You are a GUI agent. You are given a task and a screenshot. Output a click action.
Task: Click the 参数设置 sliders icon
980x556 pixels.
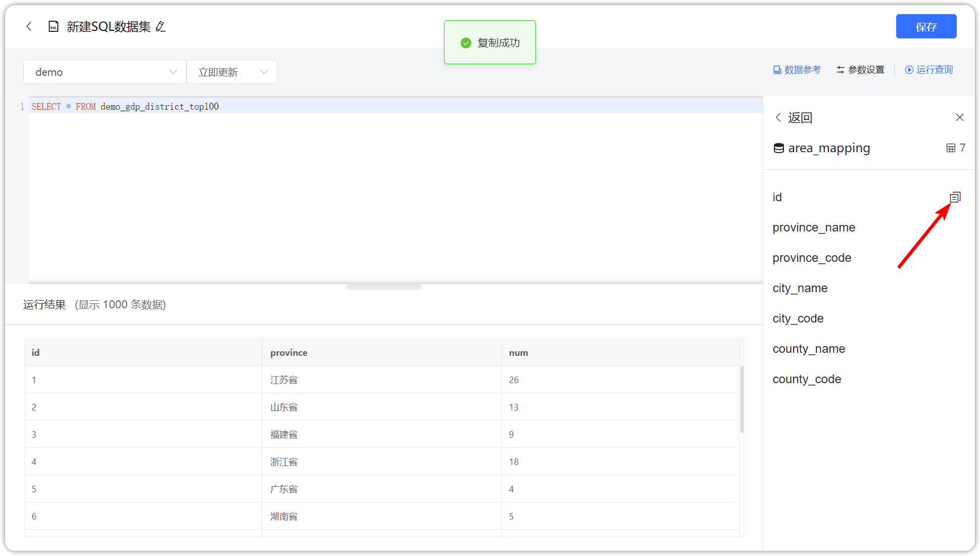841,70
